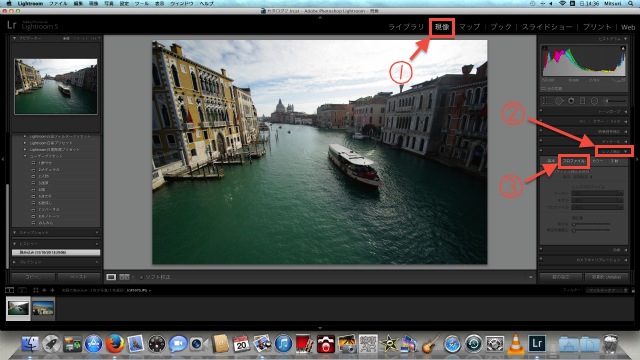The height and width of the screenshot is (360, 640).
Task: Click the Navigator preview image
Action: [x=56, y=86]
